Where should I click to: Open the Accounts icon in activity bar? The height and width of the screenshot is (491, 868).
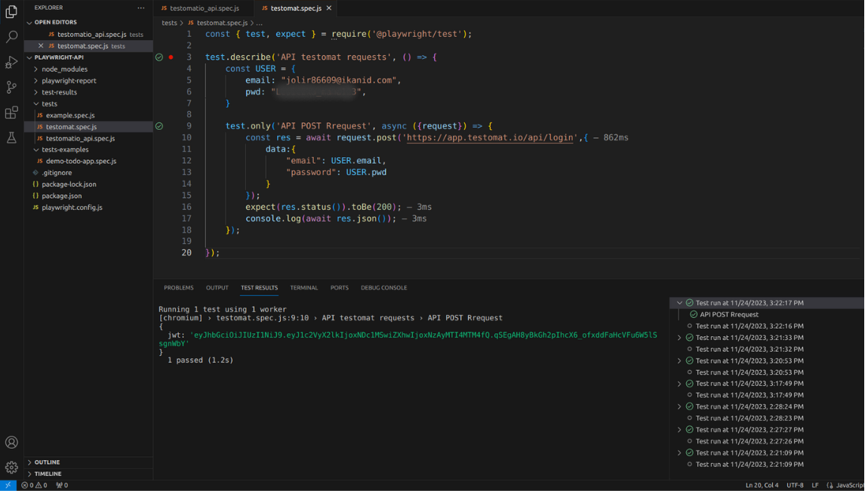[11, 443]
